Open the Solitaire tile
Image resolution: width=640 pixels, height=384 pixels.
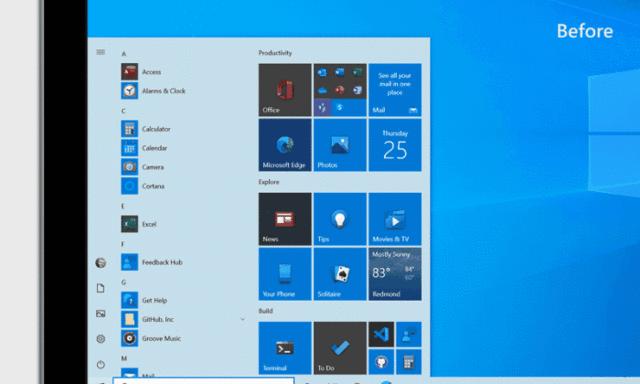340,274
